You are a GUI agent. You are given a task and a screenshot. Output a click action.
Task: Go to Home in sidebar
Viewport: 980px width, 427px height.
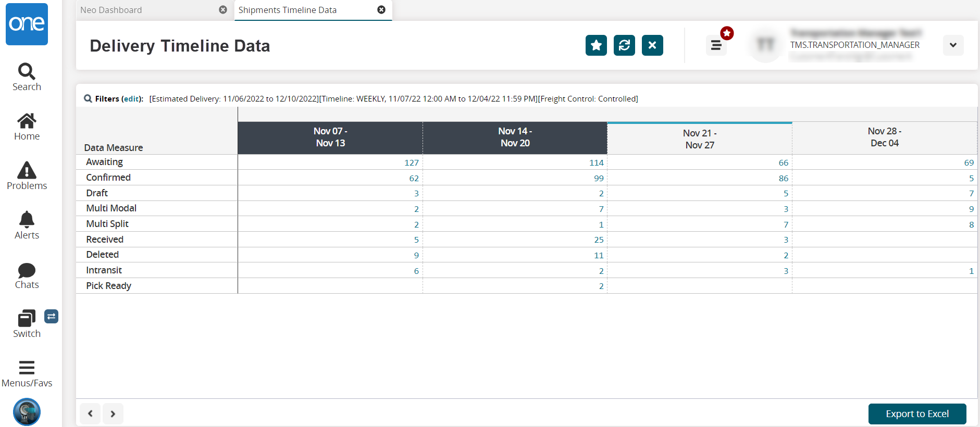27,127
